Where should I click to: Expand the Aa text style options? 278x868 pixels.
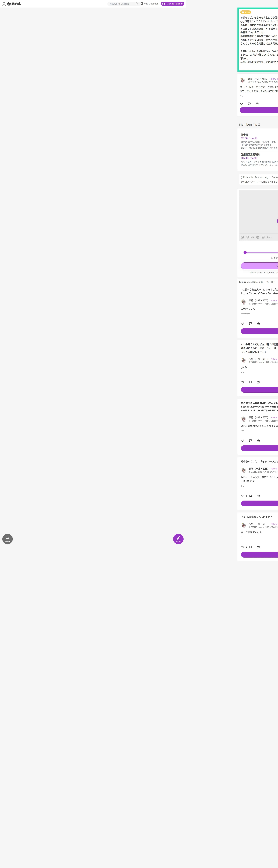click(x=269, y=237)
